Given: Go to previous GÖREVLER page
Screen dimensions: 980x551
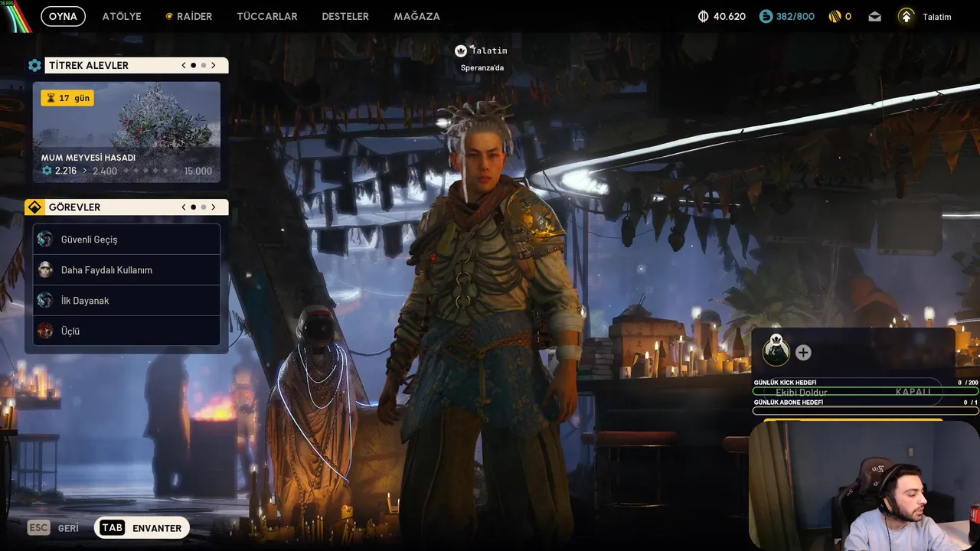Looking at the screenshot, I should 184,207.
